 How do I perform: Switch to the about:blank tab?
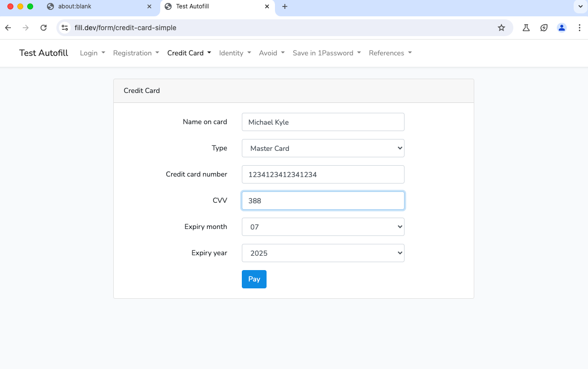99,6
